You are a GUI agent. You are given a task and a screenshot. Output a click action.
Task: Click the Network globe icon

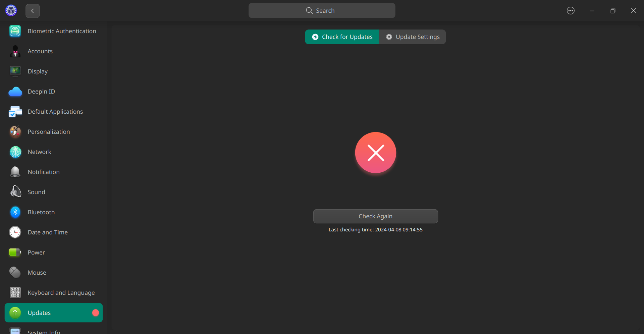pos(15,152)
